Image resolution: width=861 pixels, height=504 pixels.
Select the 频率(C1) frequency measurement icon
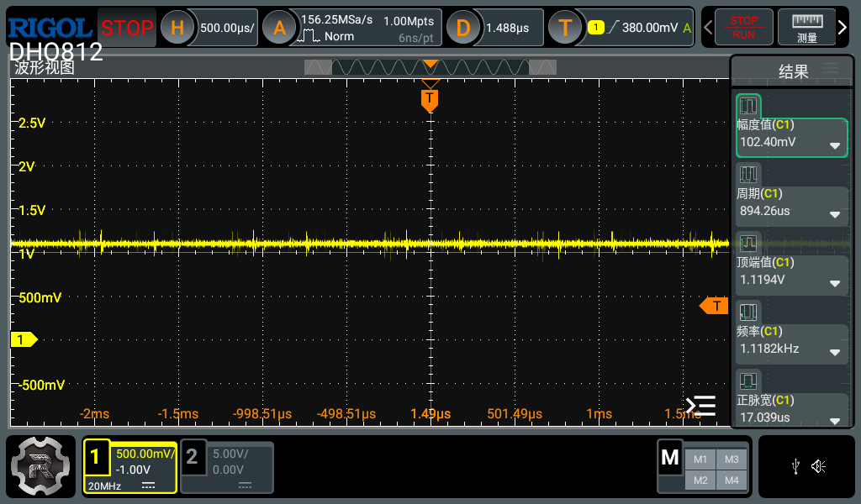(747, 312)
